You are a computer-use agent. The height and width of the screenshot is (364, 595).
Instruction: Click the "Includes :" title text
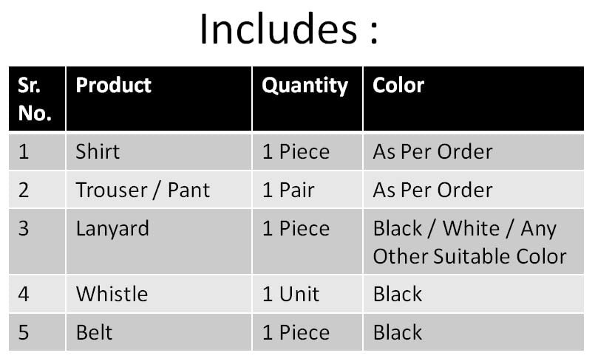pyautogui.click(x=288, y=31)
